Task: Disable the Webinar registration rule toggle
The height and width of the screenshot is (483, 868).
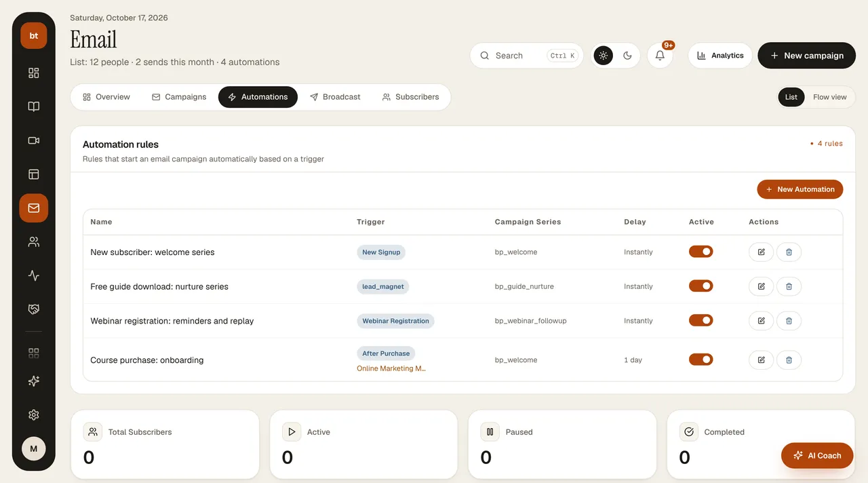Action: pyautogui.click(x=701, y=320)
